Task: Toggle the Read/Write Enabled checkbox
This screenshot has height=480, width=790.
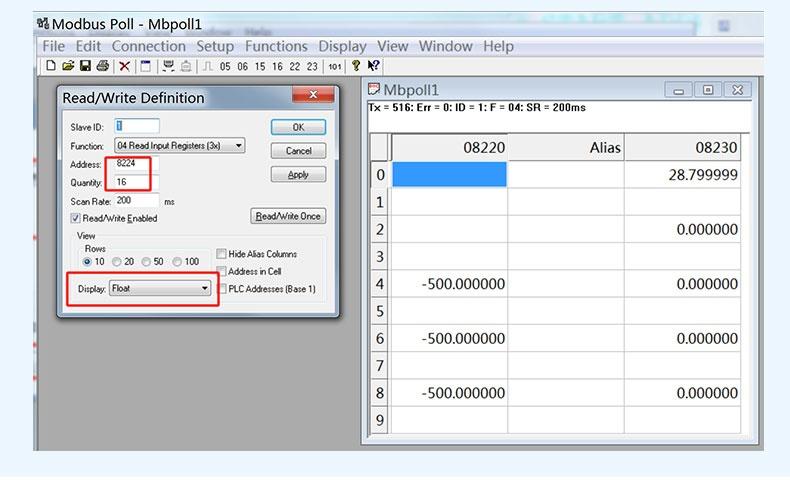Action: point(76,218)
